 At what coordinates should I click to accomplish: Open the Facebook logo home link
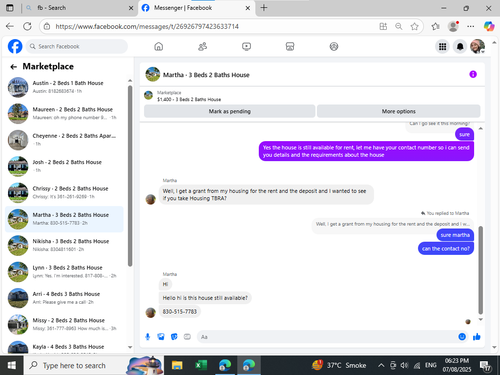[15, 46]
